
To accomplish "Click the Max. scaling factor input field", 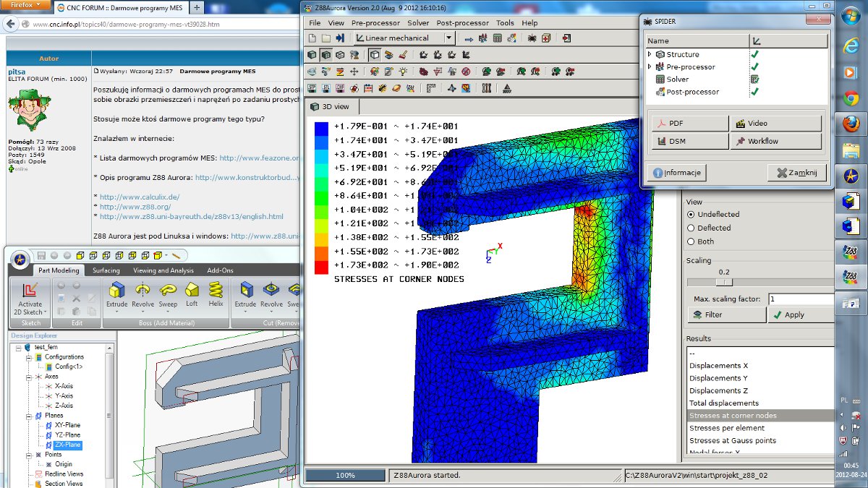I will tap(801, 299).
